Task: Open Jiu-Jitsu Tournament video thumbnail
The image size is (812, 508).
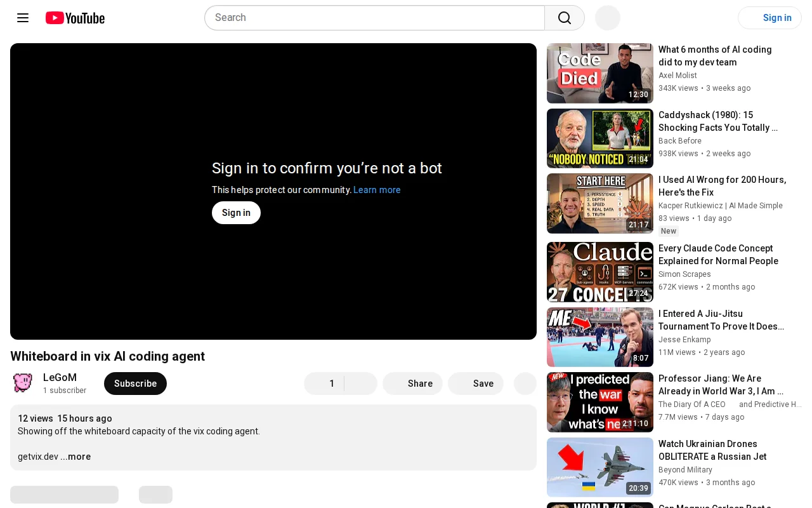Action: pyautogui.click(x=600, y=337)
